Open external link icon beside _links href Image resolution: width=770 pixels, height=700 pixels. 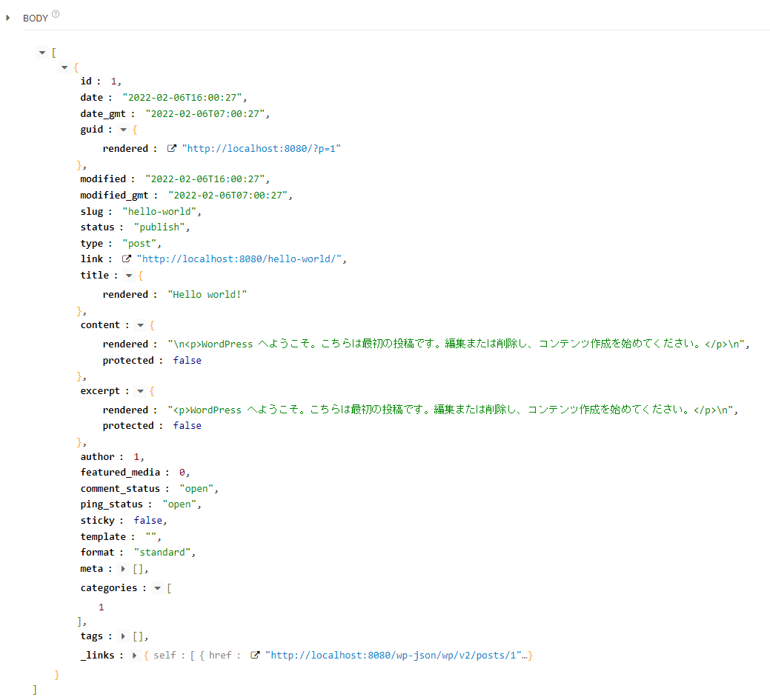[x=255, y=655]
